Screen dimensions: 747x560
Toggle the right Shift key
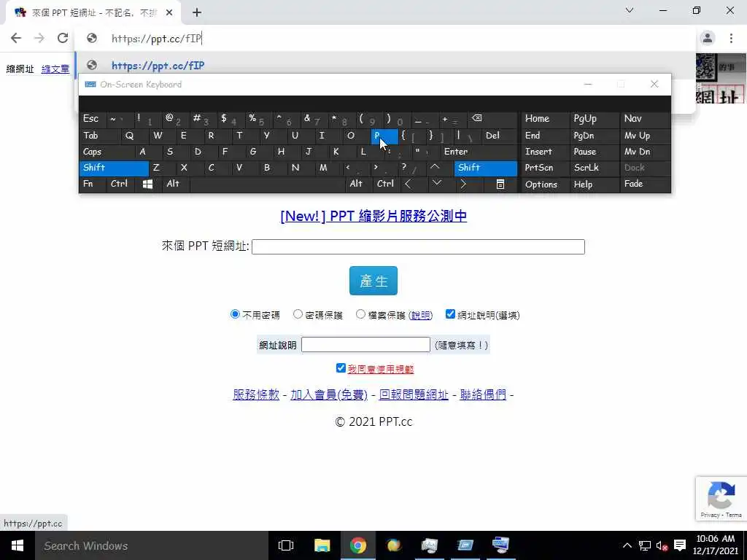(x=485, y=168)
